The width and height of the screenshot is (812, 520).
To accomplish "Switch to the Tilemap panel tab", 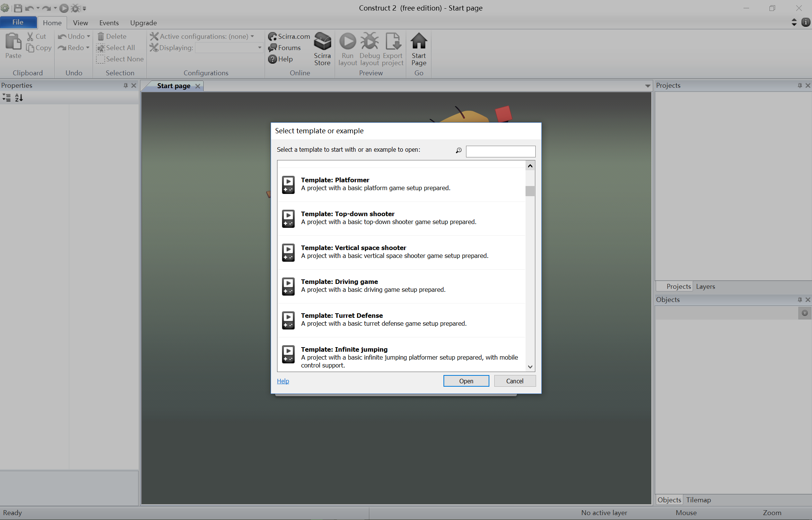I will [698, 500].
